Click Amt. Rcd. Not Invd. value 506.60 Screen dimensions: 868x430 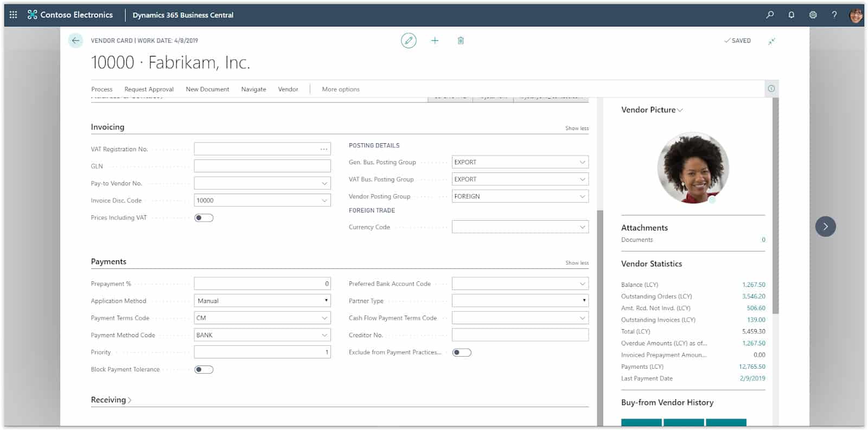pyautogui.click(x=756, y=308)
